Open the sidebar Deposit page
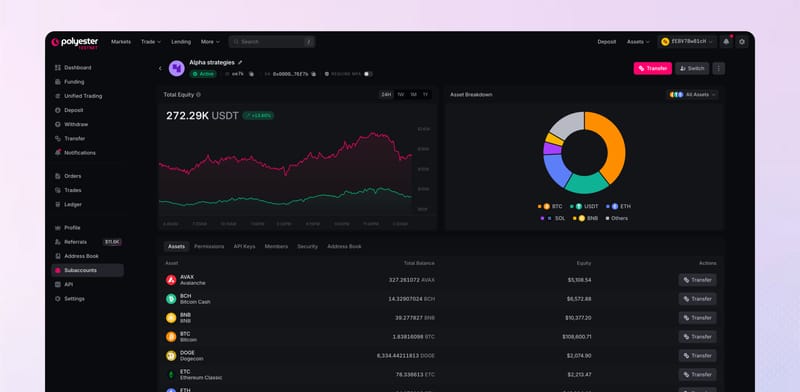This screenshot has width=800, height=392. [x=87, y=110]
